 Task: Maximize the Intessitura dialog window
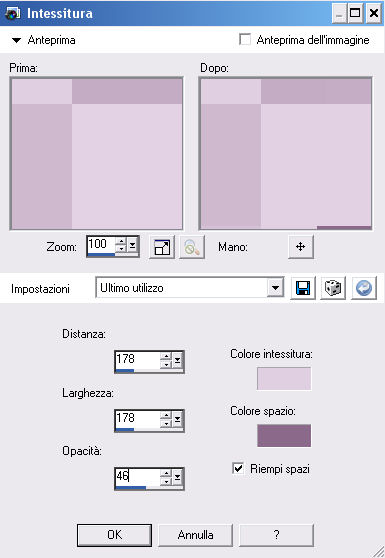(x=355, y=13)
